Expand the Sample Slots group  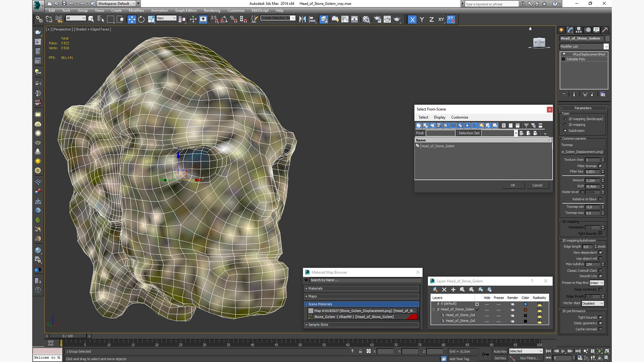(x=362, y=324)
